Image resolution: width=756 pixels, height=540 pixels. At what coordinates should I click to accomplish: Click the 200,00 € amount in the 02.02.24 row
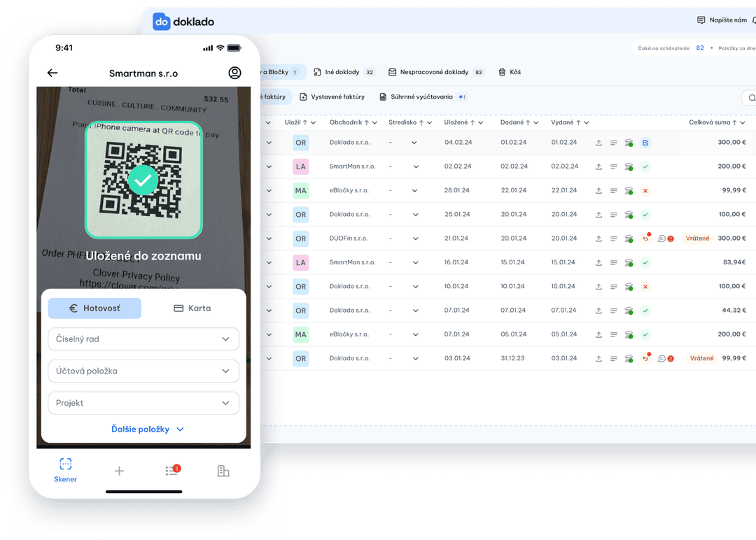(731, 166)
